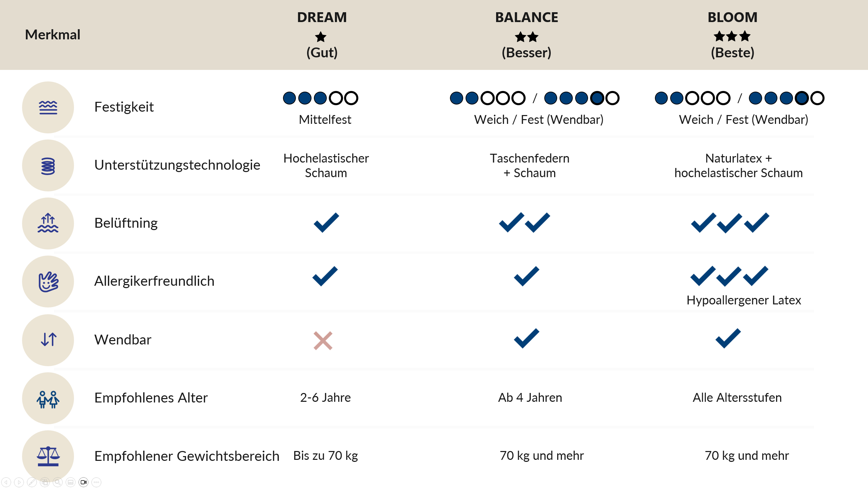Open more slideshow options menu
Screen dimensions: 868x488
click(96, 482)
